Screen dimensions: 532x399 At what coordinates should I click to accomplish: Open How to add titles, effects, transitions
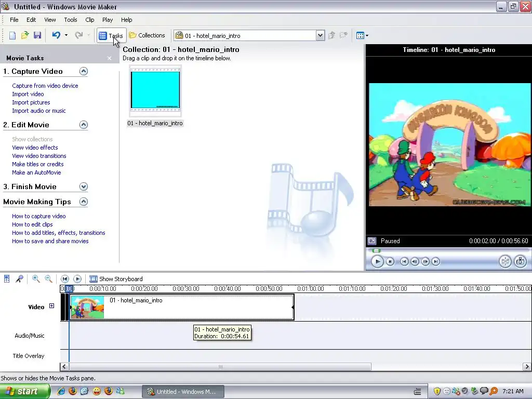[x=58, y=233]
